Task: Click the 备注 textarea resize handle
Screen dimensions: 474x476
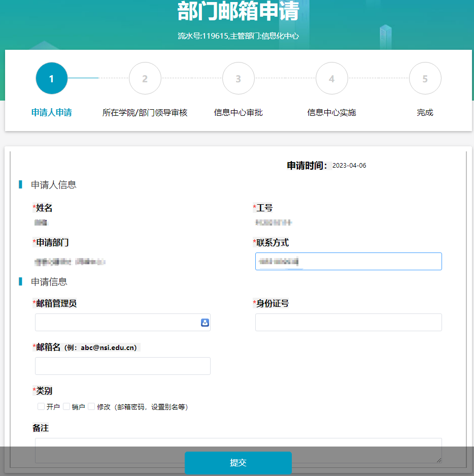Action: (x=438, y=459)
